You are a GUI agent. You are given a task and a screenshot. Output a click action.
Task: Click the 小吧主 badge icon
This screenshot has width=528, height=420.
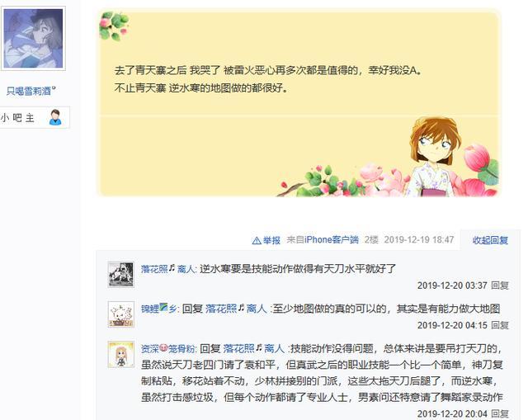(55, 117)
